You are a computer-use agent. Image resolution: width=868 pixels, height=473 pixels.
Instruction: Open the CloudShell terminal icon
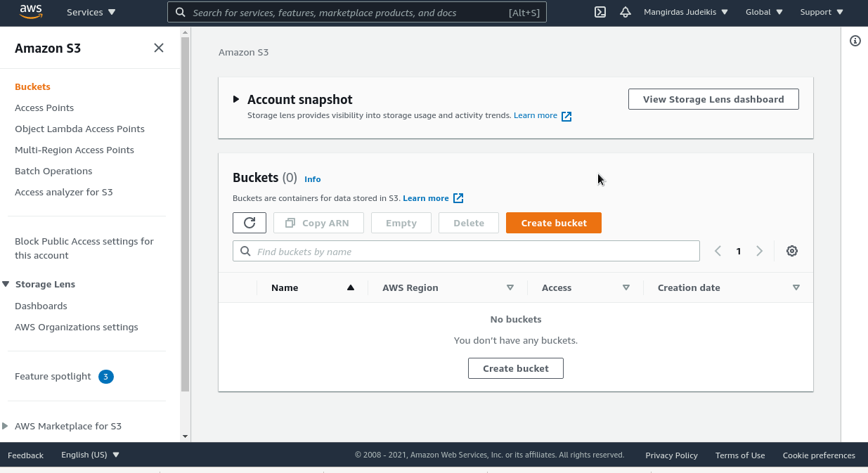tap(600, 12)
